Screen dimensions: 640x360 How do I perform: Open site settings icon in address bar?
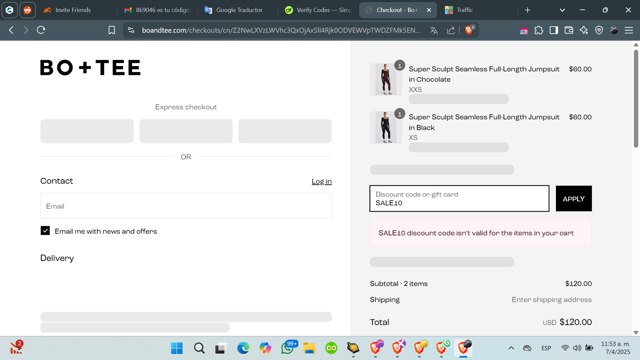tap(131, 30)
